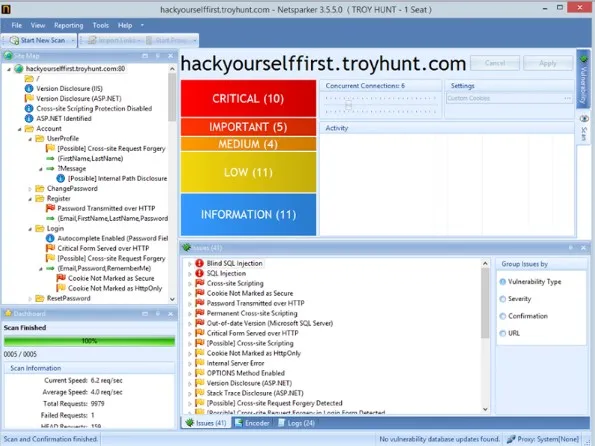595x446 pixels.
Task: Click the MEDIUM (4) severity block
Action: pos(248,144)
